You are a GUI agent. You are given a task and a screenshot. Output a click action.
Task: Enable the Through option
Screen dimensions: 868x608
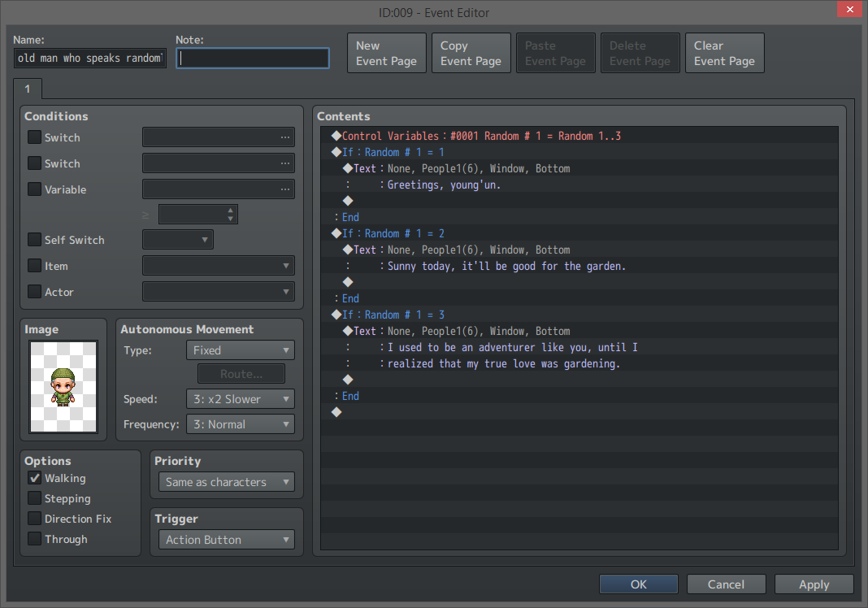point(34,538)
